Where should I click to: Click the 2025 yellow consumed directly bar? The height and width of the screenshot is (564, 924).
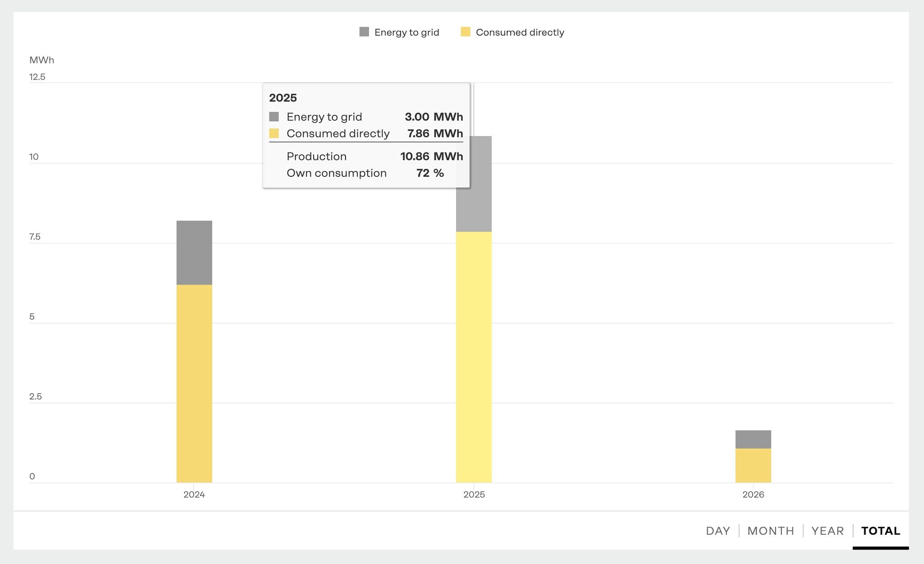474,356
